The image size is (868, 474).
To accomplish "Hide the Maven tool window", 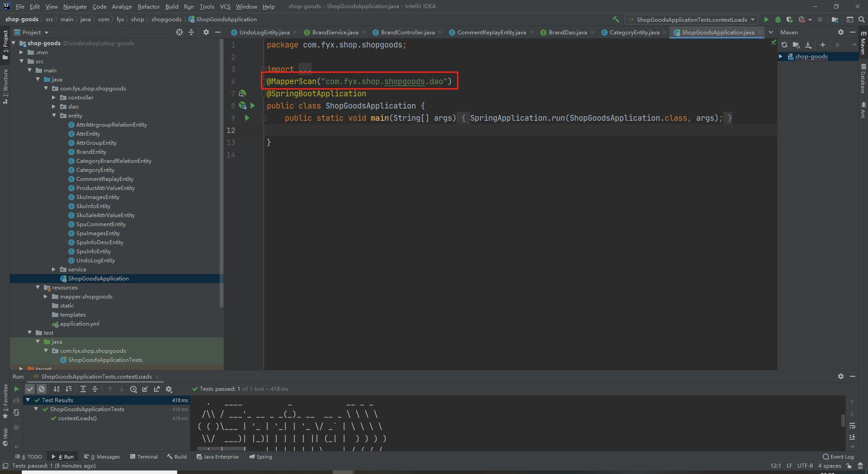I will [x=853, y=32].
